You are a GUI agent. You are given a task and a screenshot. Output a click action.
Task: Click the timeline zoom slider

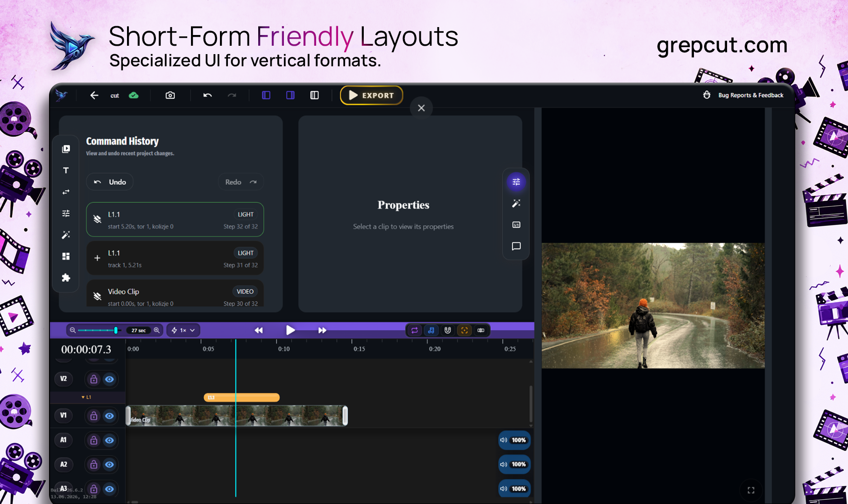pos(99,330)
